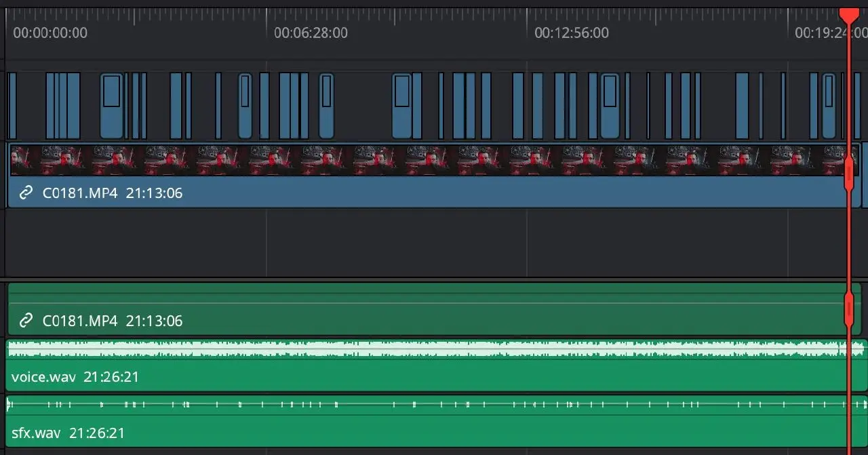The height and width of the screenshot is (455, 868).
Task: Select the leftmost clip on the top video track
Action: coord(12,106)
